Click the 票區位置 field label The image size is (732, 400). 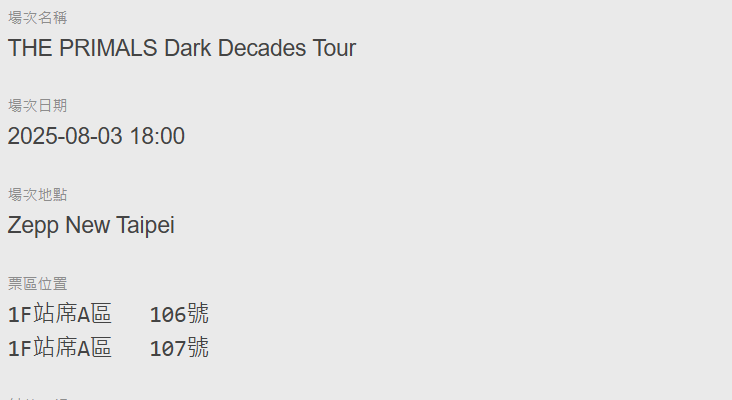tap(38, 284)
